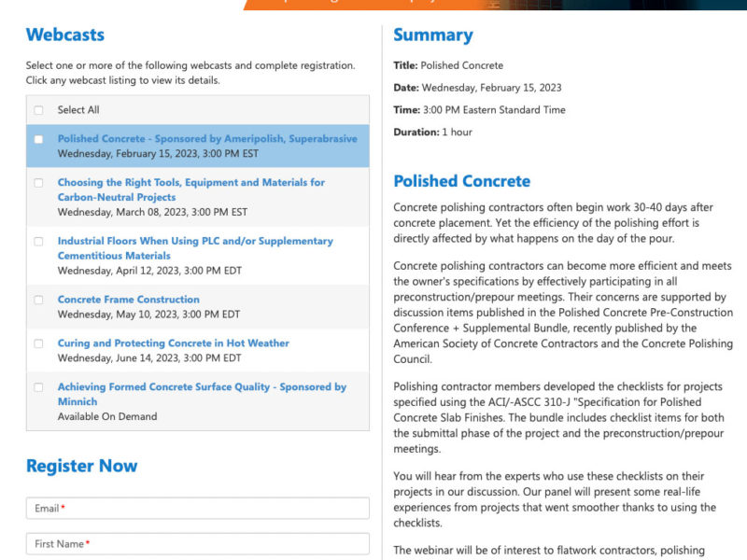
Task: Click the Wednesday, March 08, 2023 date line
Action: [152, 212]
